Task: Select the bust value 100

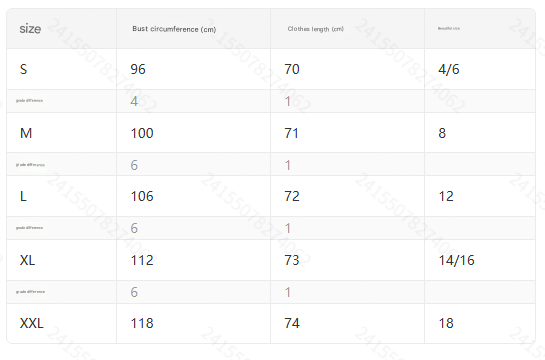Action: coord(142,133)
